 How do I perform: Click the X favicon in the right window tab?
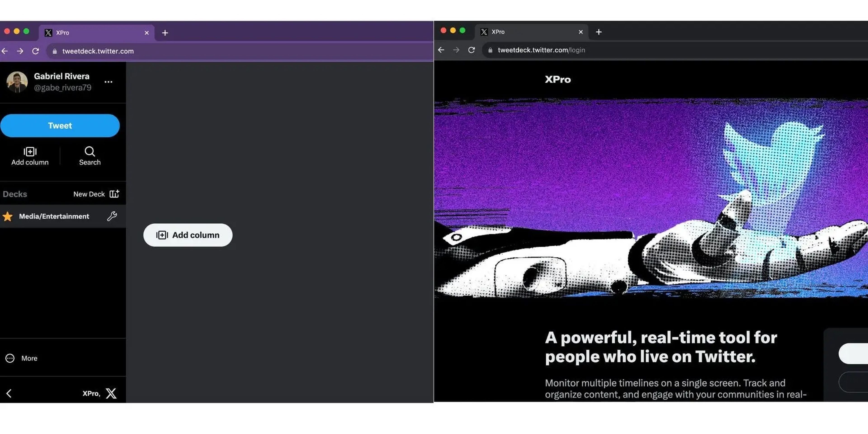pos(484,32)
